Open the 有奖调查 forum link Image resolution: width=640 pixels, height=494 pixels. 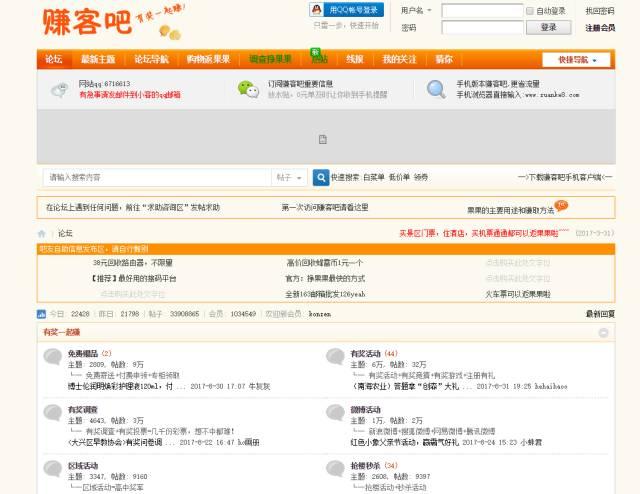pos(83,409)
